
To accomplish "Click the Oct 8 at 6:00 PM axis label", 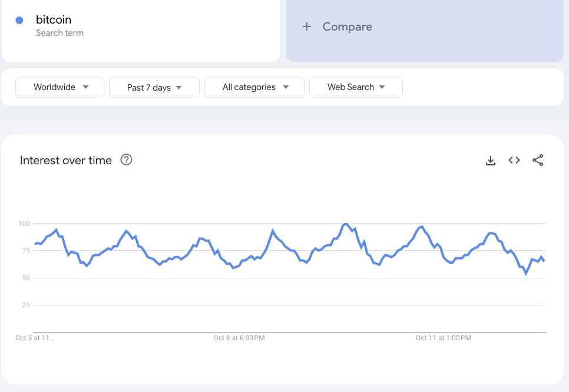I will coord(239,338).
